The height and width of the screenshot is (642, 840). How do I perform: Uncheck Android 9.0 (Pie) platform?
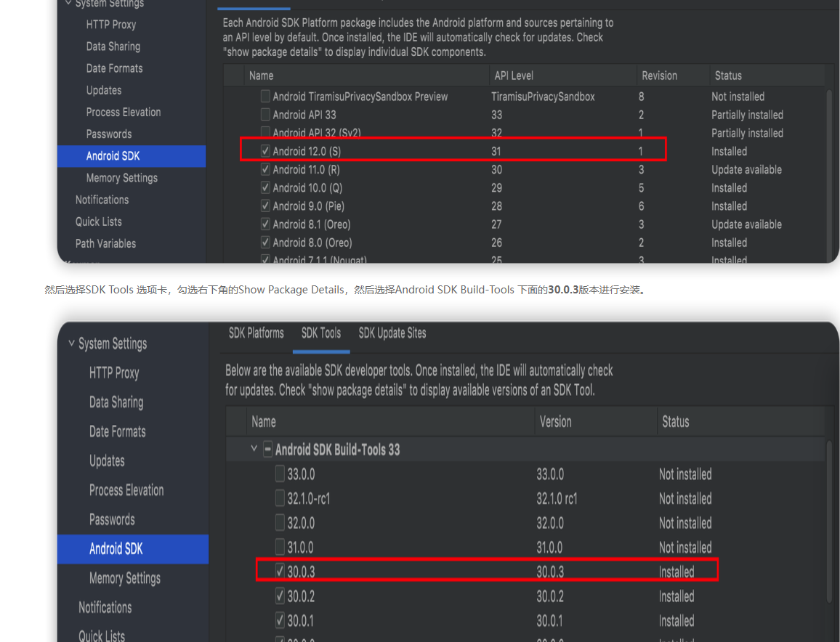point(266,206)
